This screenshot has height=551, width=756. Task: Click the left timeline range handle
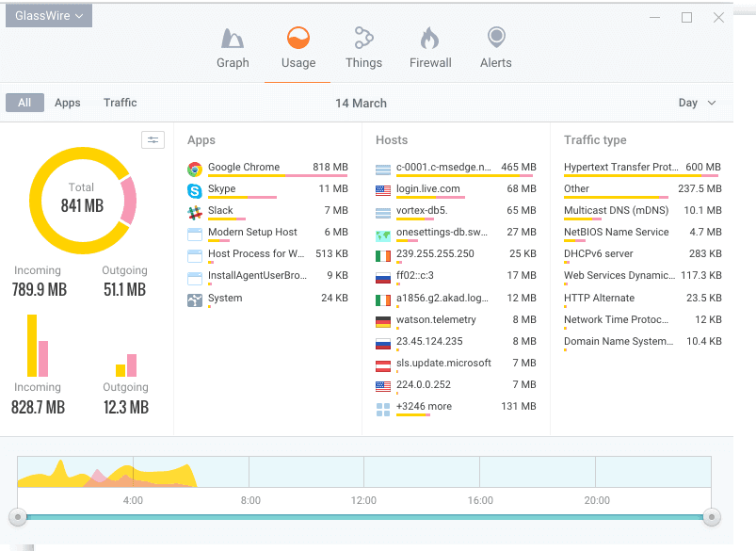click(x=18, y=517)
